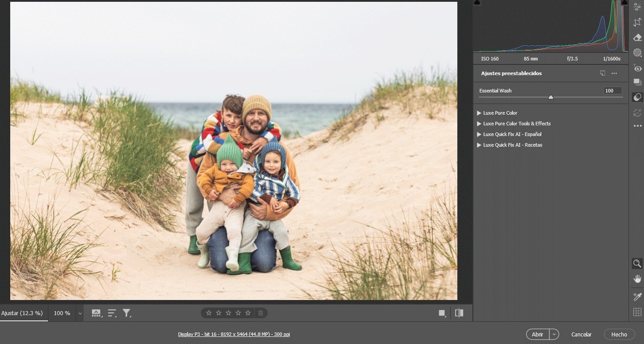
Task: Pick the Color Sampler eyedropper tool
Action: pos(637,296)
